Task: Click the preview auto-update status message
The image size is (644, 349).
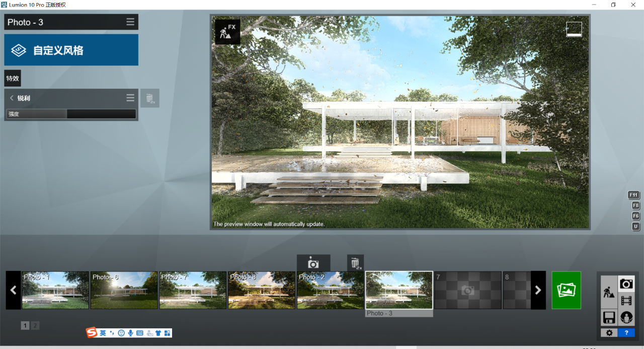Action: 269,224
